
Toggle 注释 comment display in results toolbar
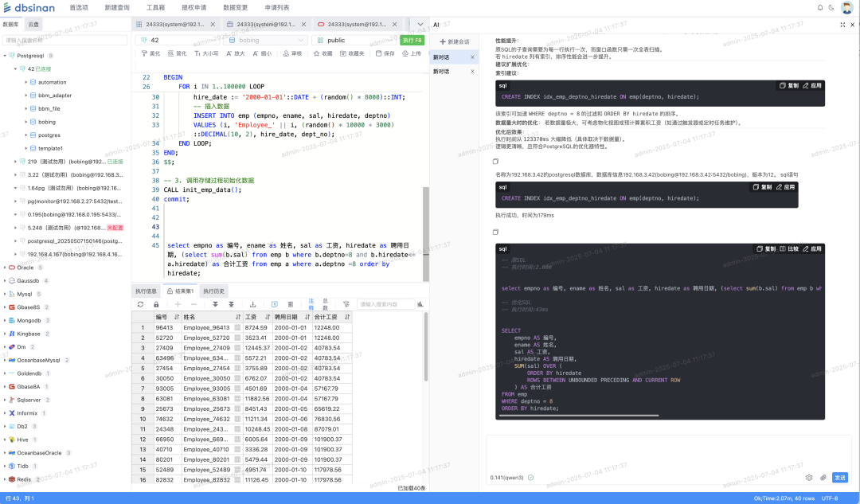point(311,304)
